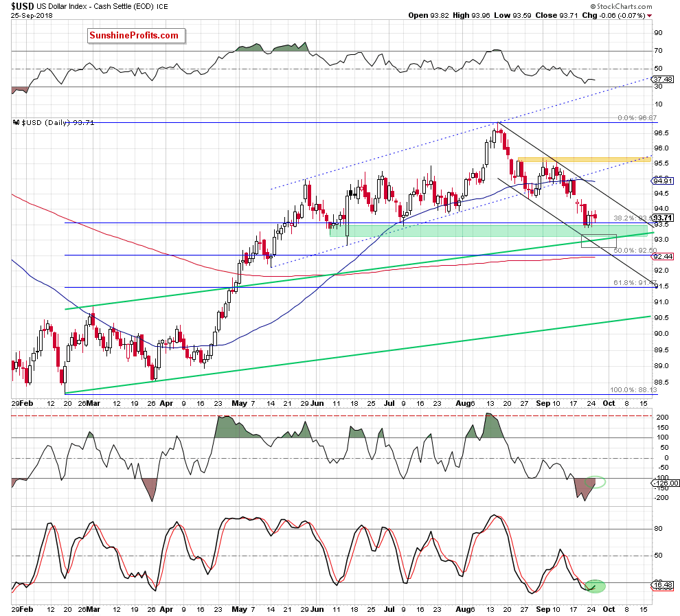Click the last price tag 93.71
The width and height of the screenshot is (680, 616).
[x=663, y=218]
